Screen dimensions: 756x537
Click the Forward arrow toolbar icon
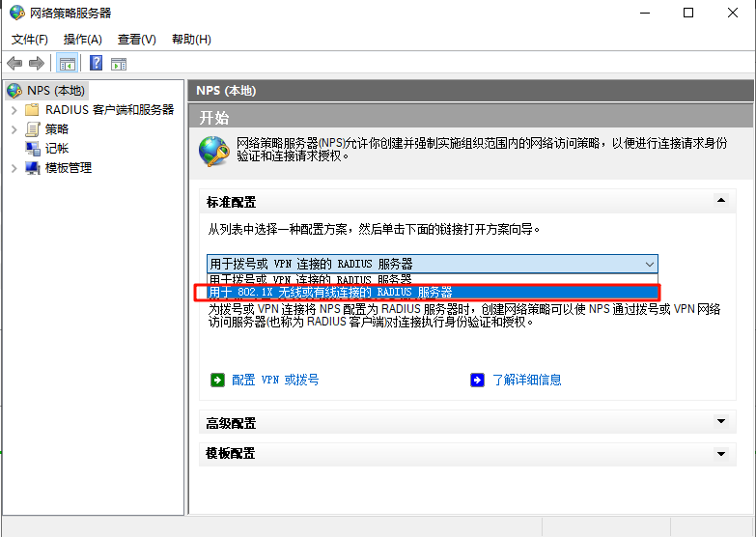click(x=37, y=64)
